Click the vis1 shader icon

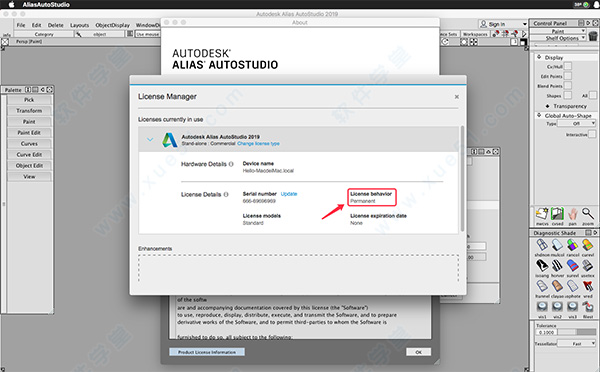[542, 307]
